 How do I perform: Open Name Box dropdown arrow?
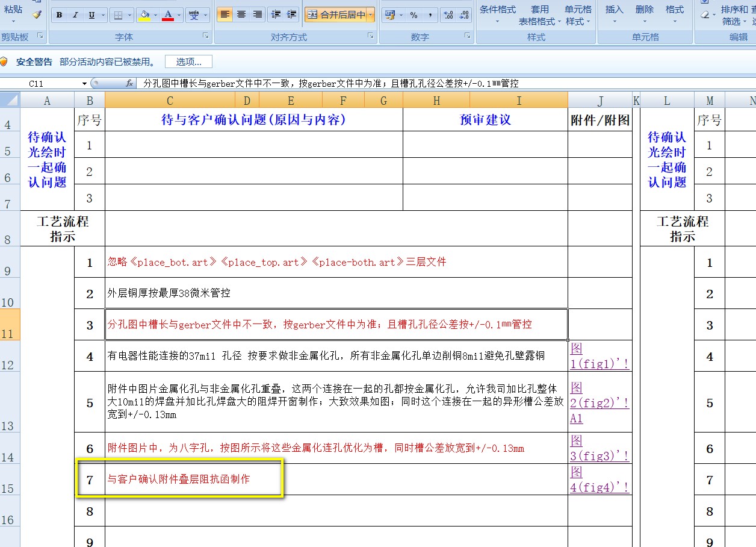85,84
